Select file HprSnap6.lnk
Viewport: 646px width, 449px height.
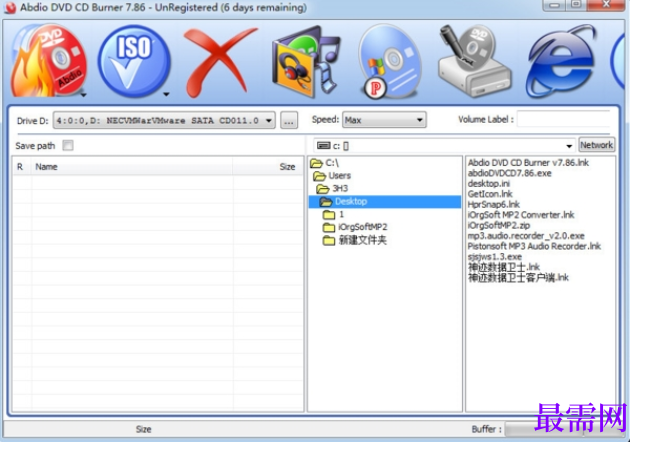tap(494, 204)
